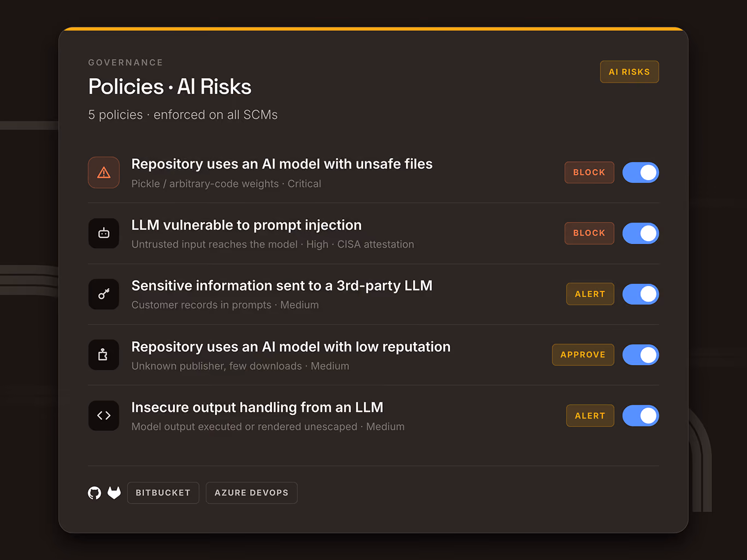
Task: Disable the unsafe files policy toggle
Action: (x=641, y=172)
